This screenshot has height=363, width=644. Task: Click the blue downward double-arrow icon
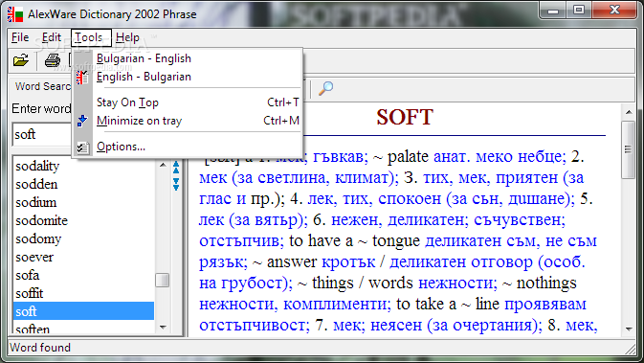(176, 185)
